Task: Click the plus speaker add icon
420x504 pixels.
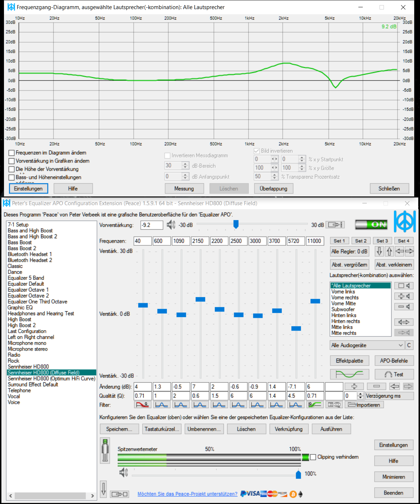Action: [404, 296]
